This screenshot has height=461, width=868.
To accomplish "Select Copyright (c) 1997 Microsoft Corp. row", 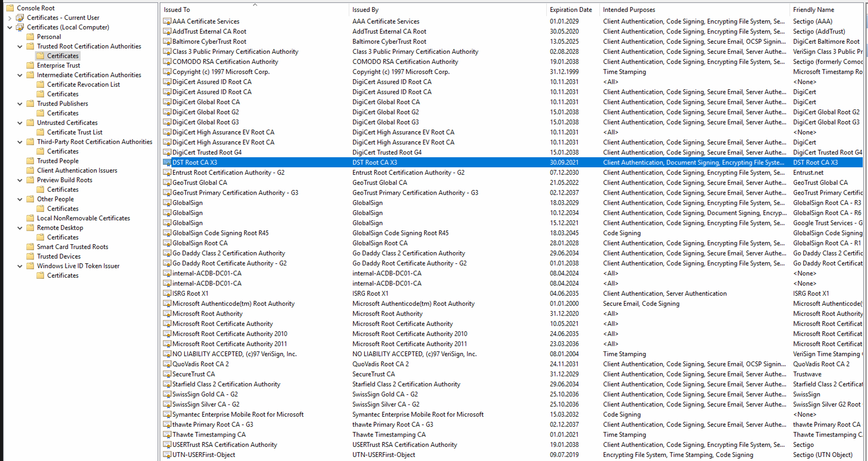I will pyautogui.click(x=512, y=72).
